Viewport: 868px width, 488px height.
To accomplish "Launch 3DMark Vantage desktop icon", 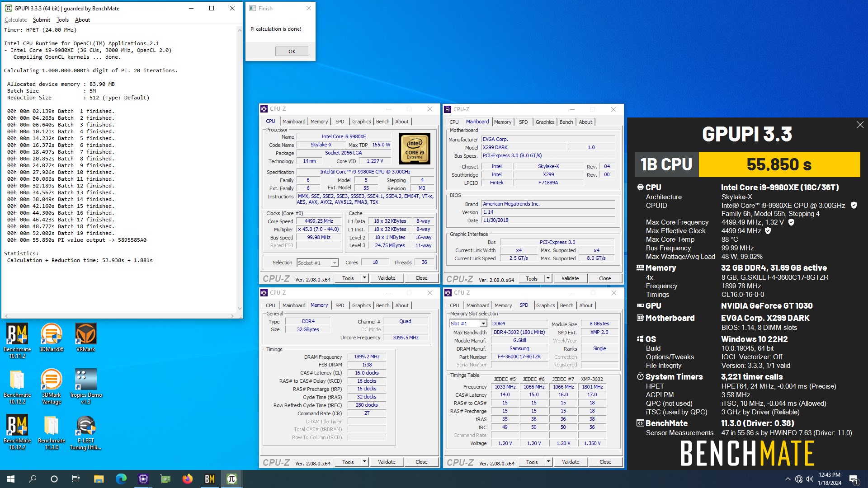I will click(x=51, y=386).
